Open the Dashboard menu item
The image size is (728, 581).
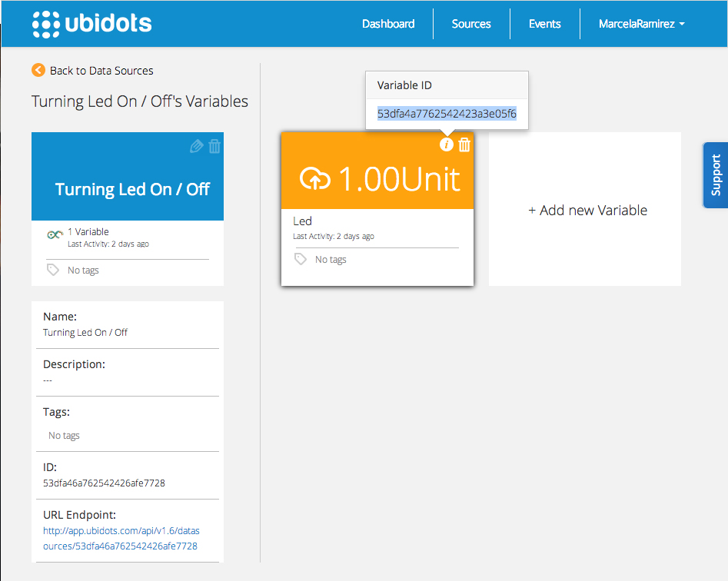point(388,24)
